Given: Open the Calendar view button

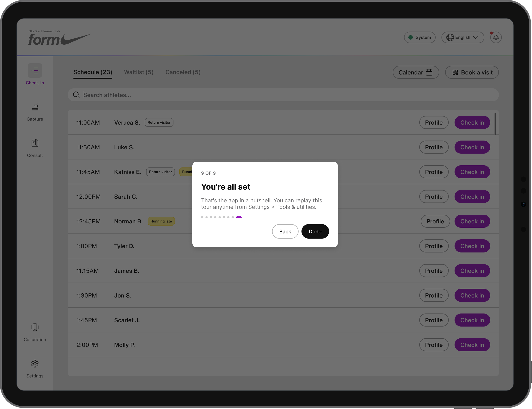Looking at the screenshot, I should [416, 72].
